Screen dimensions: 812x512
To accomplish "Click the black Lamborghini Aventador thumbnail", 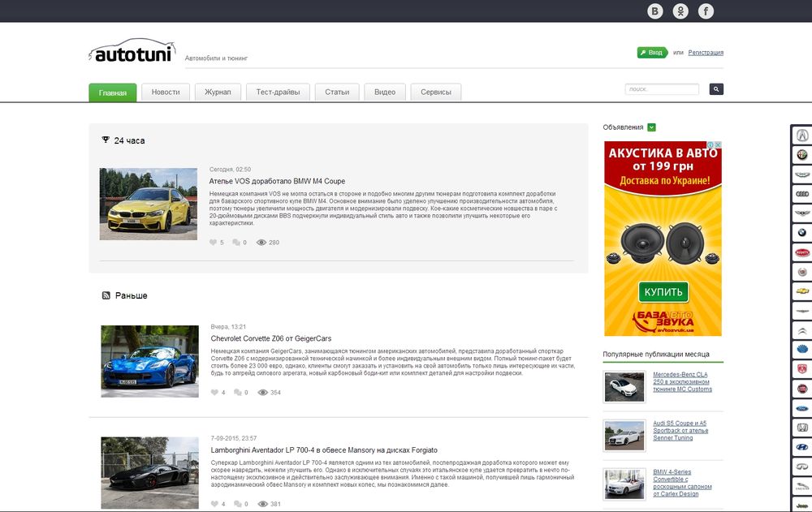I will (x=149, y=473).
